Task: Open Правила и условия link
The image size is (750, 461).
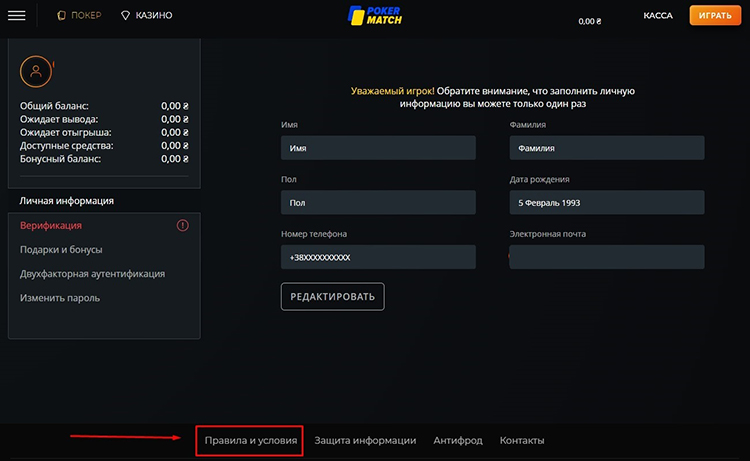Action: [251, 440]
